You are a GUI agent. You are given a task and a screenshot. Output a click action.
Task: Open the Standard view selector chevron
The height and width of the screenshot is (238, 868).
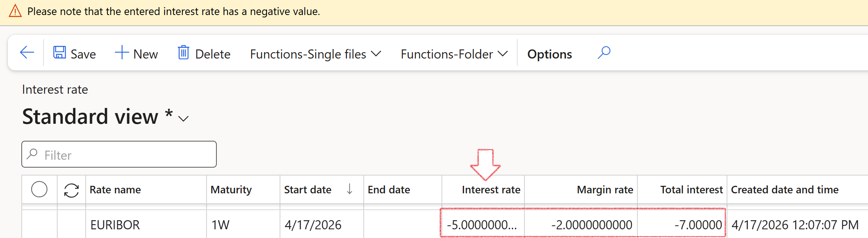click(x=183, y=119)
